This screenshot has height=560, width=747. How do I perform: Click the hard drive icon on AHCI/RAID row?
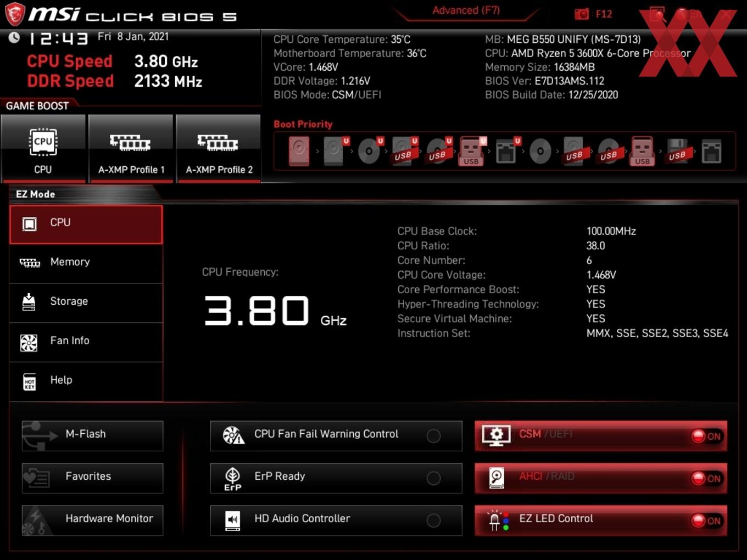click(497, 478)
